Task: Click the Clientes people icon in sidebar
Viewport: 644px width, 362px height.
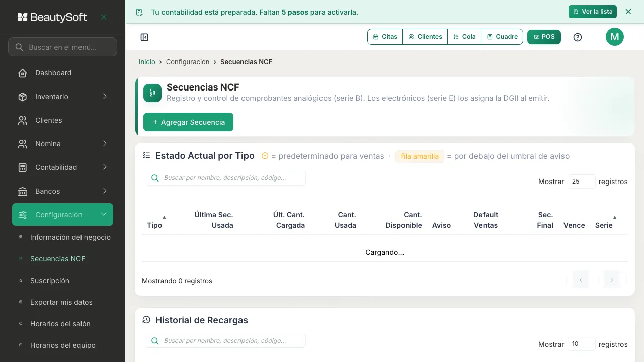Action: point(23,120)
